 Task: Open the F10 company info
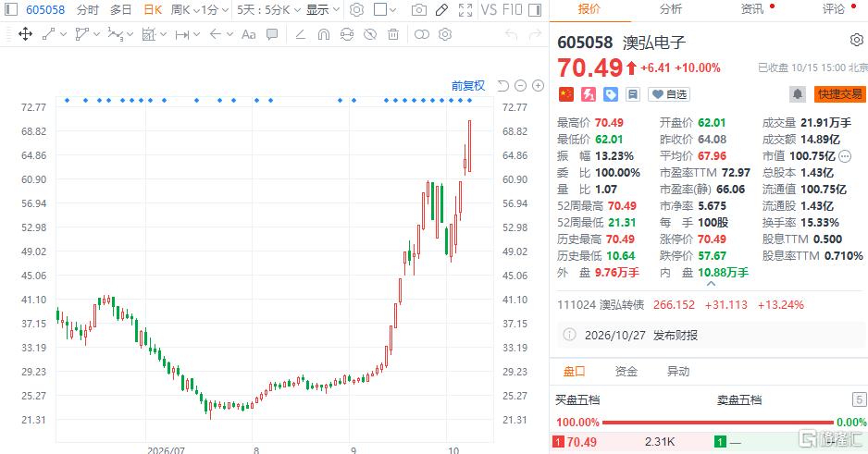(512, 9)
